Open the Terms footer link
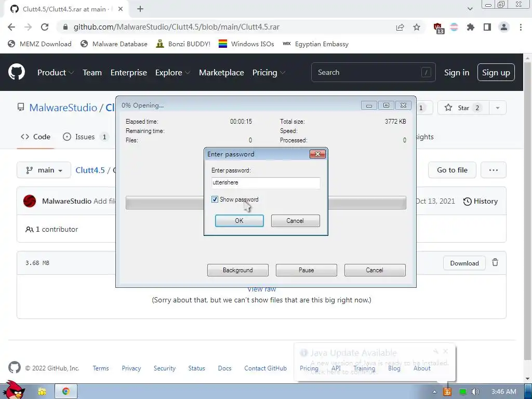This screenshot has height=399, width=532. pyautogui.click(x=101, y=368)
